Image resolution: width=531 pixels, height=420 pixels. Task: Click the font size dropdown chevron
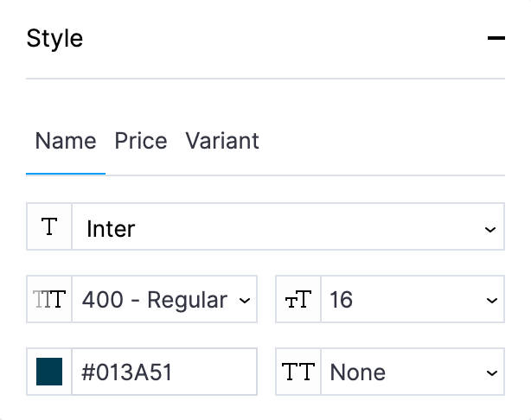490,302
